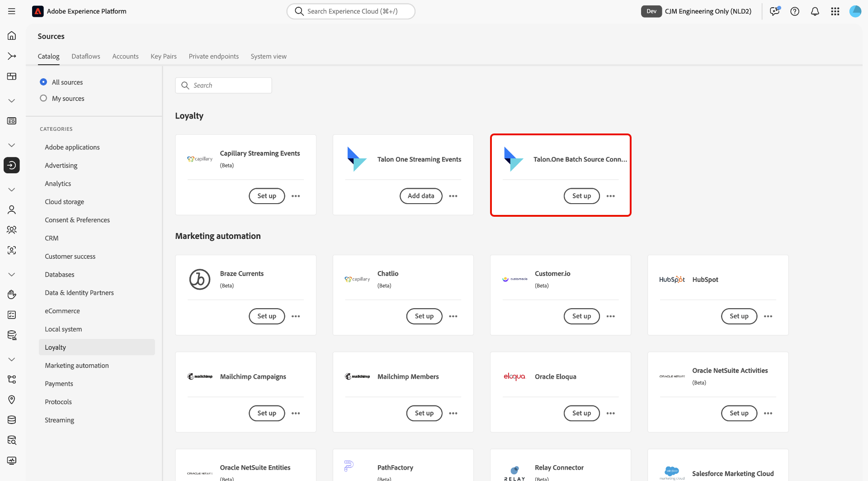Select the My sources radio button
This screenshot has height=481, width=868.
tap(43, 98)
